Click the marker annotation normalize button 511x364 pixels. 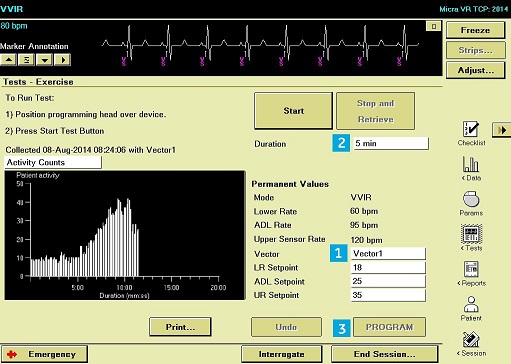coord(26,60)
